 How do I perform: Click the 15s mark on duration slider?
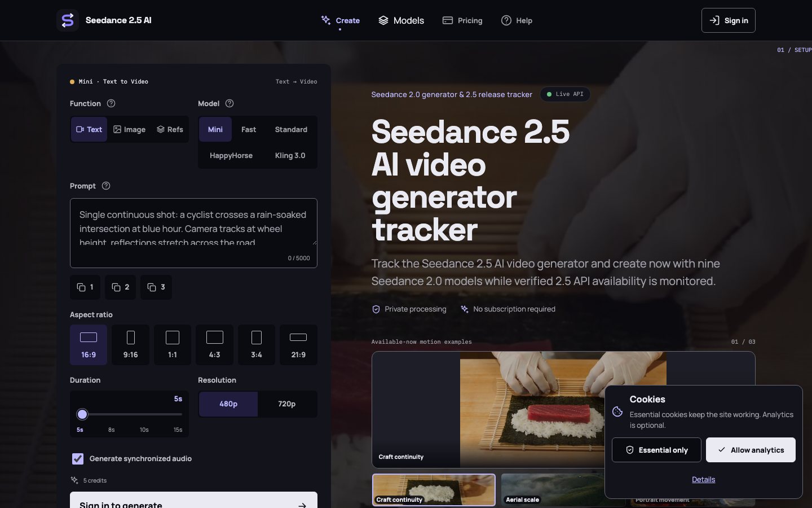click(x=178, y=430)
